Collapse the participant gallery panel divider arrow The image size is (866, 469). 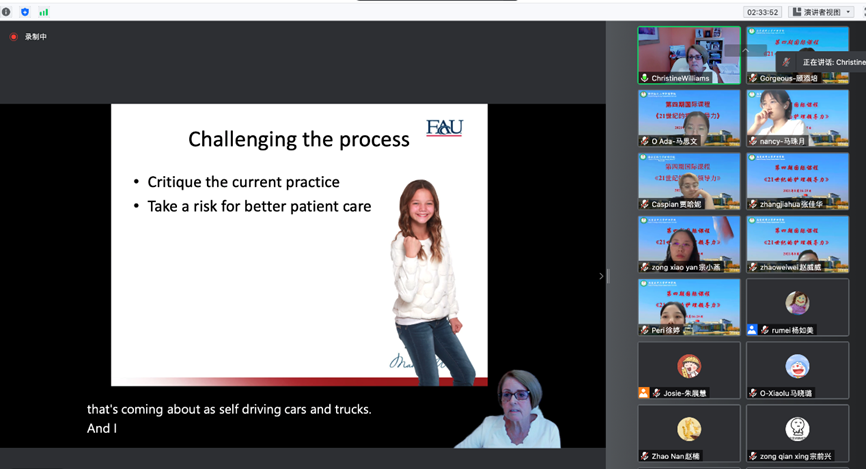pos(601,276)
